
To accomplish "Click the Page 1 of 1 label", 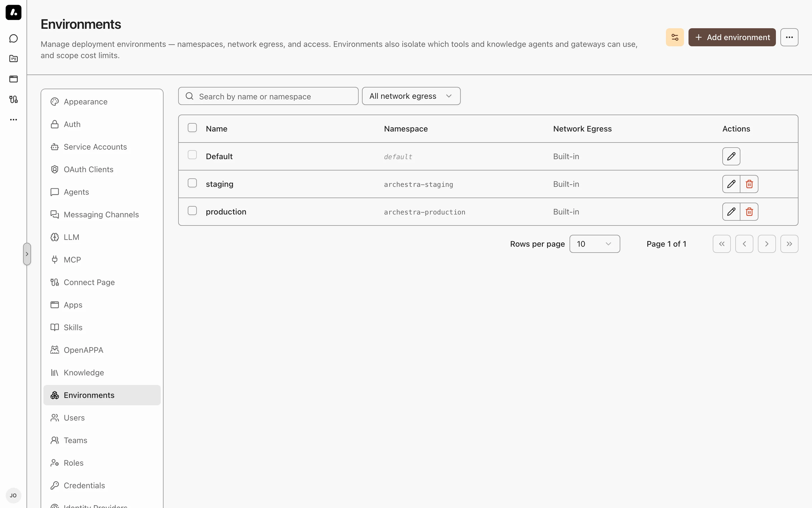I will pyautogui.click(x=667, y=244).
